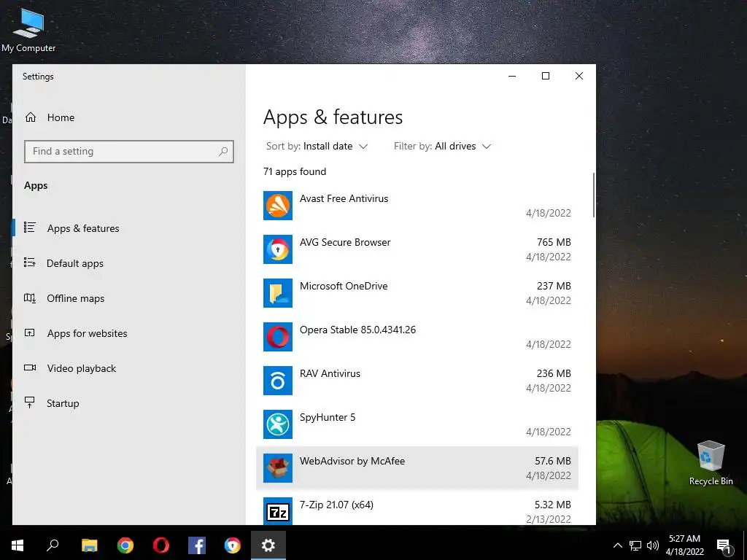The height and width of the screenshot is (560, 747).
Task: Click the search magnifier in Find a setting
Action: [223, 152]
